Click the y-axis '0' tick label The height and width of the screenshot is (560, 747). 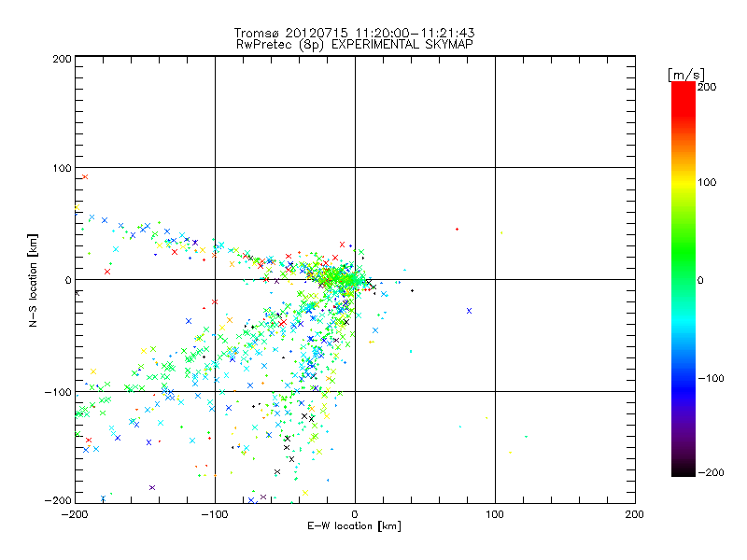pos(68,280)
